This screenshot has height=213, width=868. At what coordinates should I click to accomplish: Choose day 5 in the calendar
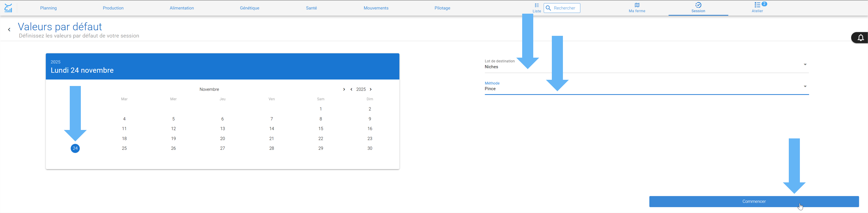(173, 119)
